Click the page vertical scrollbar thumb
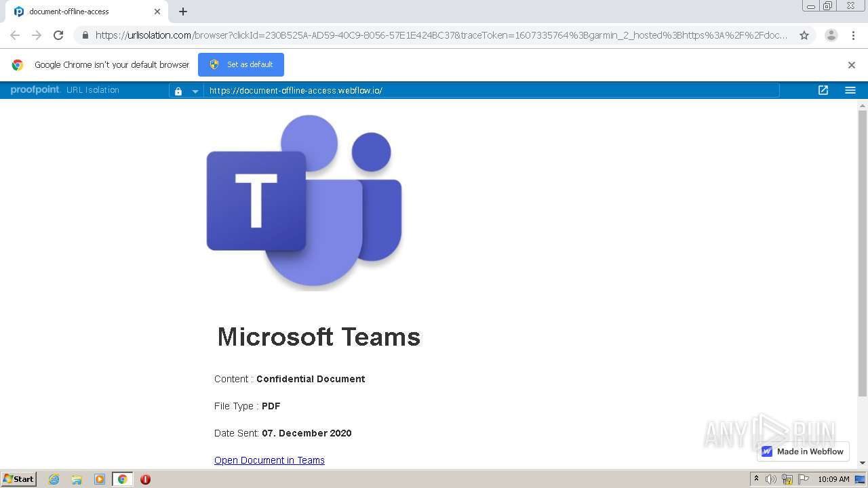This screenshot has width=868, height=488. (863, 253)
